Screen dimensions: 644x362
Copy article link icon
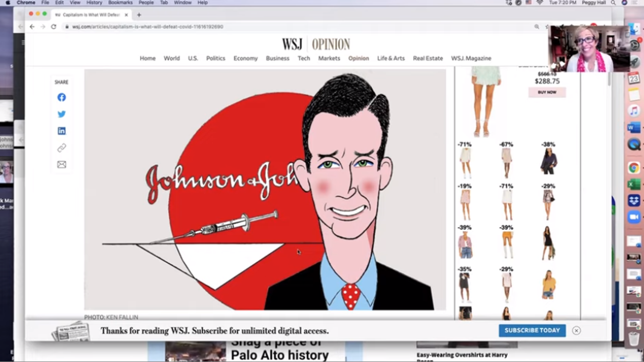tap(61, 148)
